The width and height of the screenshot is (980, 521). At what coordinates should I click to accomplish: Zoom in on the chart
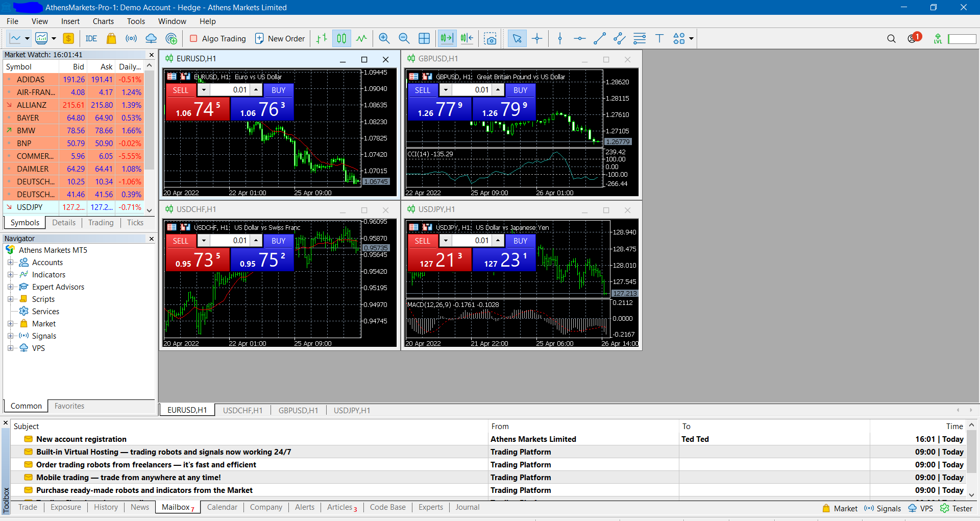[x=384, y=38]
